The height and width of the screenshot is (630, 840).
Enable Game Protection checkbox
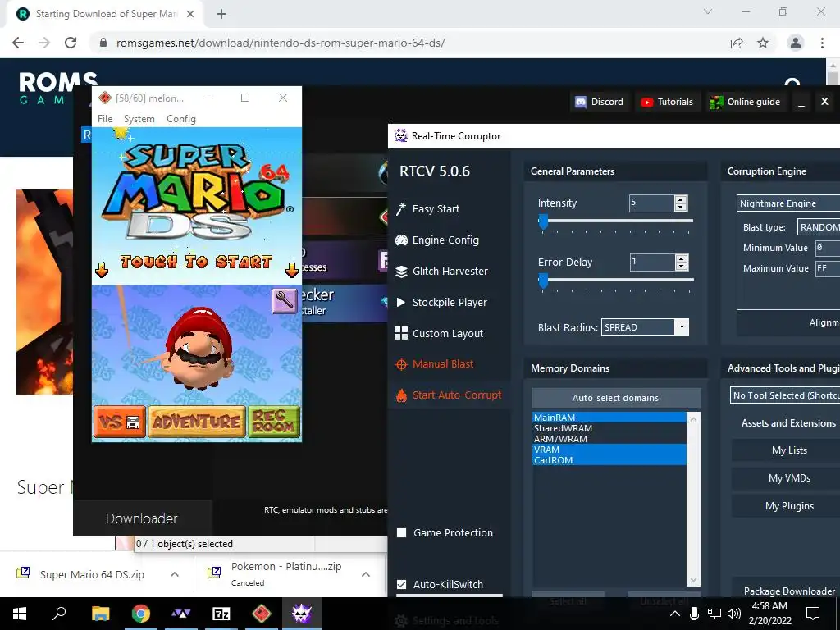click(401, 533)
